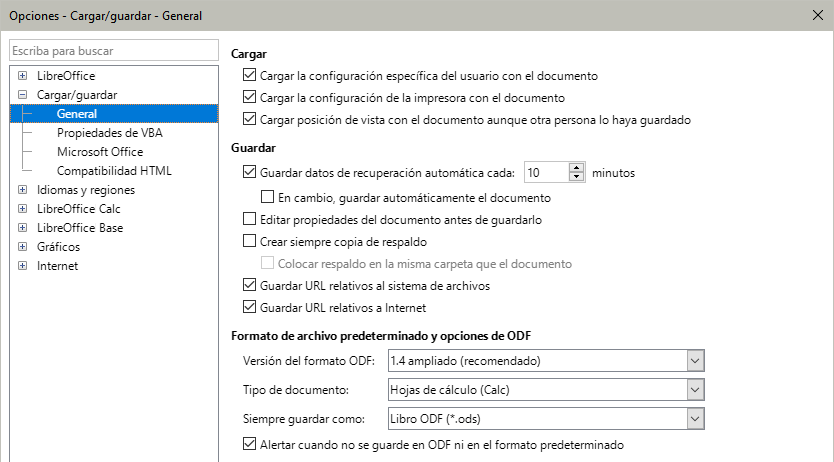Open Siempre guardar como dropdown
Viewport: 834px width, 462px height.
(695, 418)
